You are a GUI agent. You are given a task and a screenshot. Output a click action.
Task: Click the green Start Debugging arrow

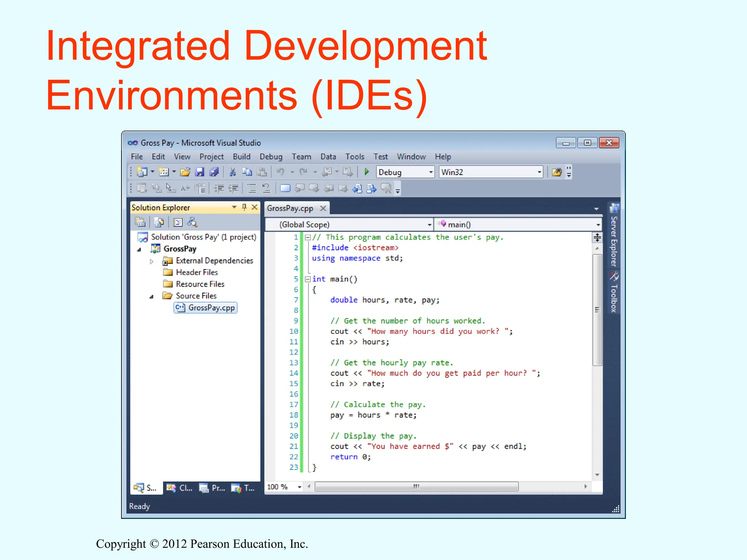pos(367,172)
